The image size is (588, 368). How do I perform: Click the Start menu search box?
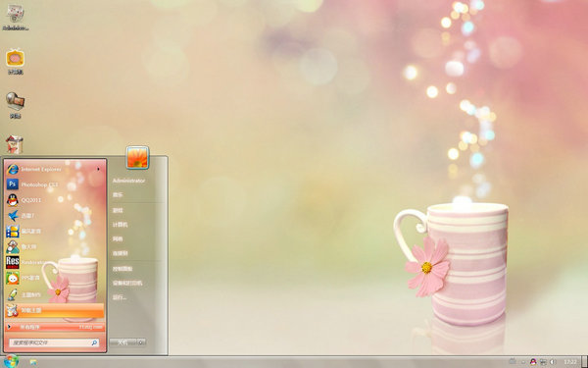pyautogui.click(x=55, y=342)
